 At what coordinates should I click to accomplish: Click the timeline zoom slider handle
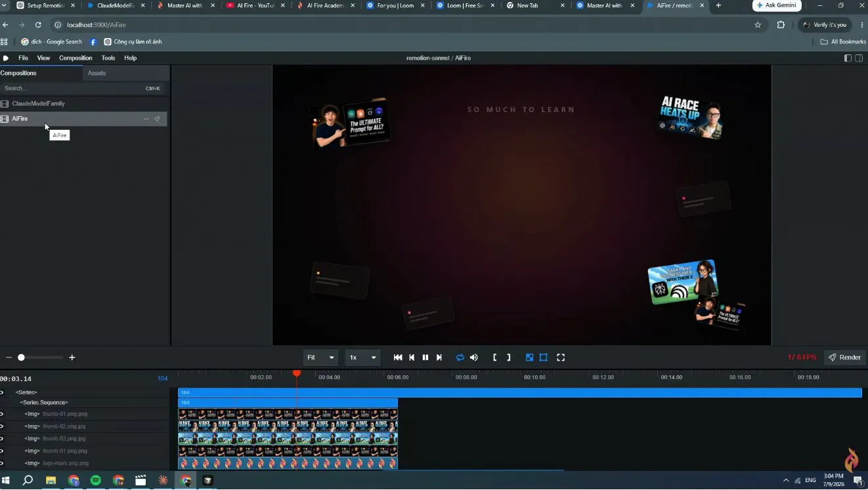tap(21, 357)
